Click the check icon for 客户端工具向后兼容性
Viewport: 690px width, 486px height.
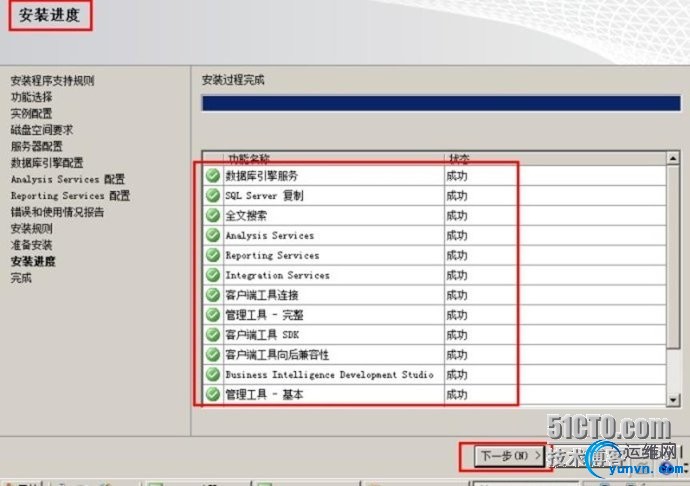point(213,354)
